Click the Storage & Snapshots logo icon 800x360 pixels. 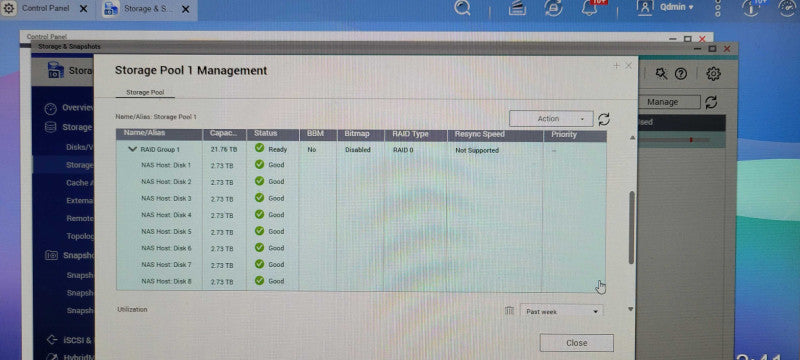click(x=56, y=70)
